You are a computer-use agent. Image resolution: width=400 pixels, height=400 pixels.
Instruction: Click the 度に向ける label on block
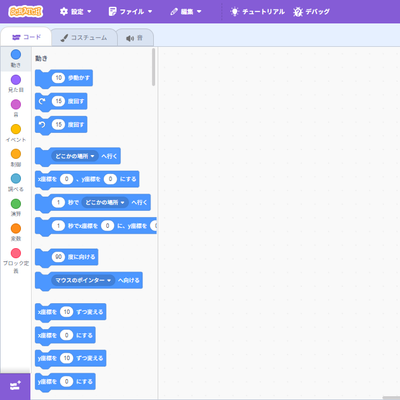point(81,257)
